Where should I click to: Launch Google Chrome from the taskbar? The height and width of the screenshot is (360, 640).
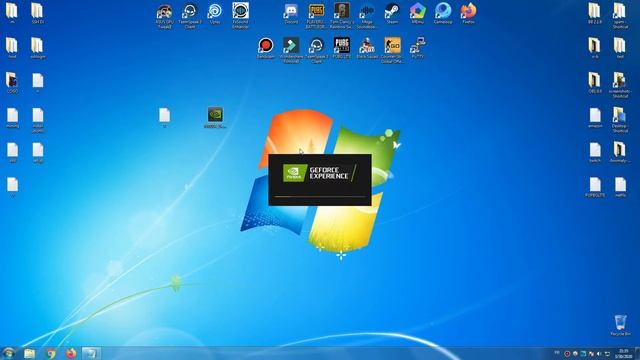click(x=51, y=353)
